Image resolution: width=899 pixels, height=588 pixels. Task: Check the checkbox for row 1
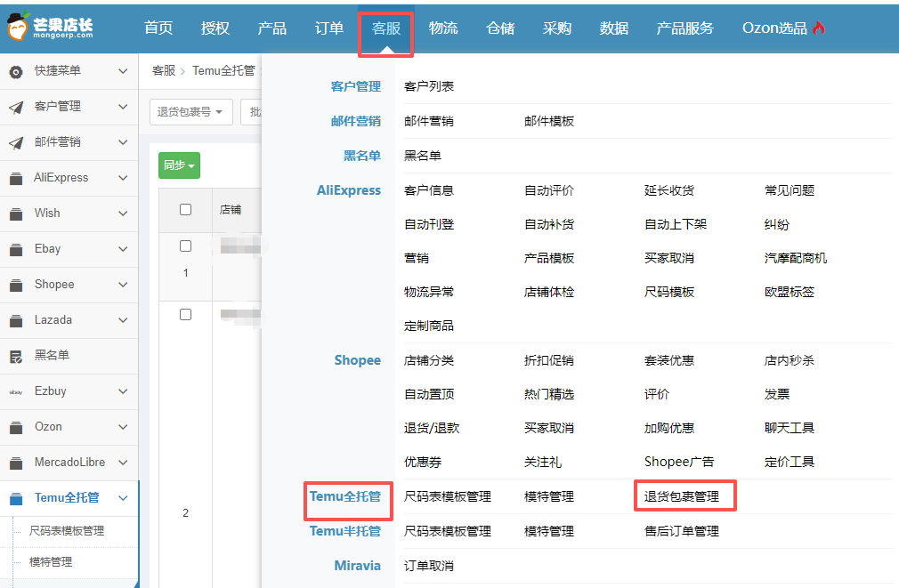(x=185, y=246)
